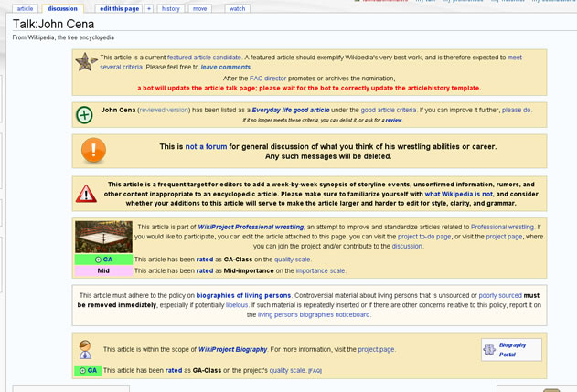
Task: Click the leave comments link
Action: click(x=225, y=67)
